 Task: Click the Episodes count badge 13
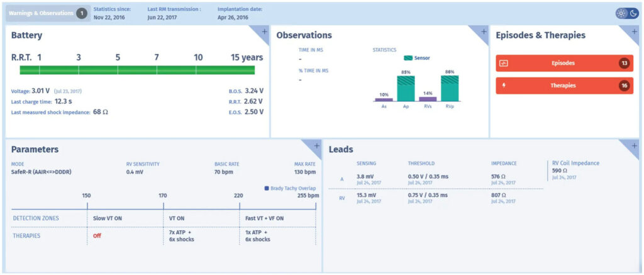tap(625, 64)
